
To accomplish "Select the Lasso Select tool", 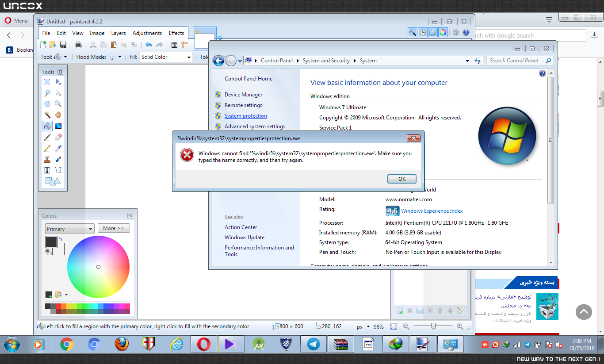I will tap(47, 93).
